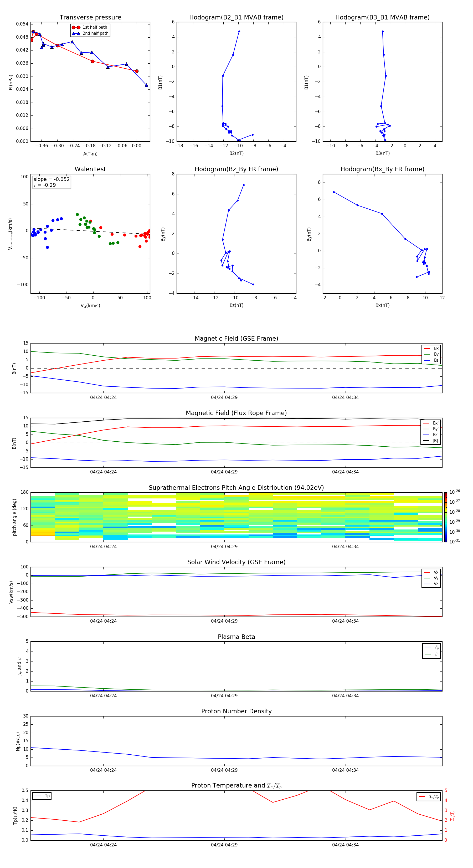Select "Vy" in the velocity legend
This screenshot has height=868, width=473.
coord(431,578)
